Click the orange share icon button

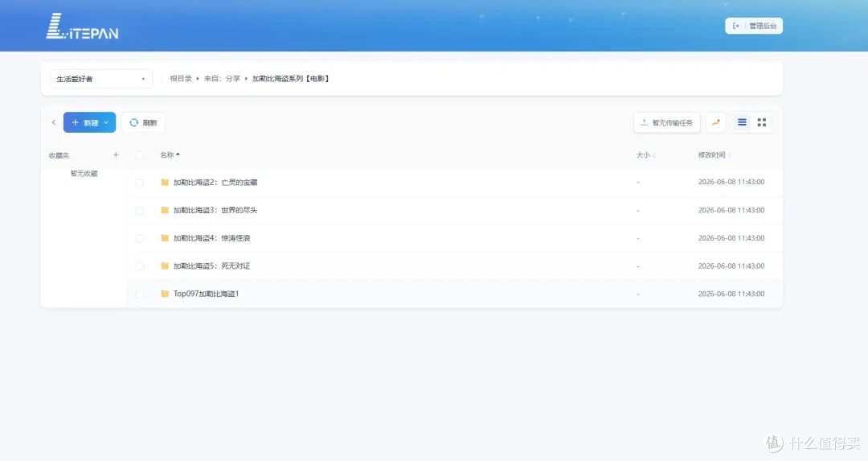[716, 122]
